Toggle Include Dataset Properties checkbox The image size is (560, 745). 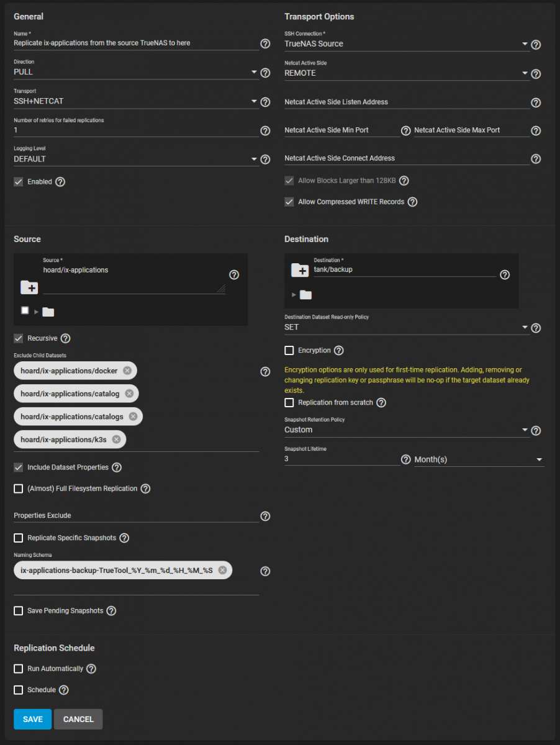(19, 467)
